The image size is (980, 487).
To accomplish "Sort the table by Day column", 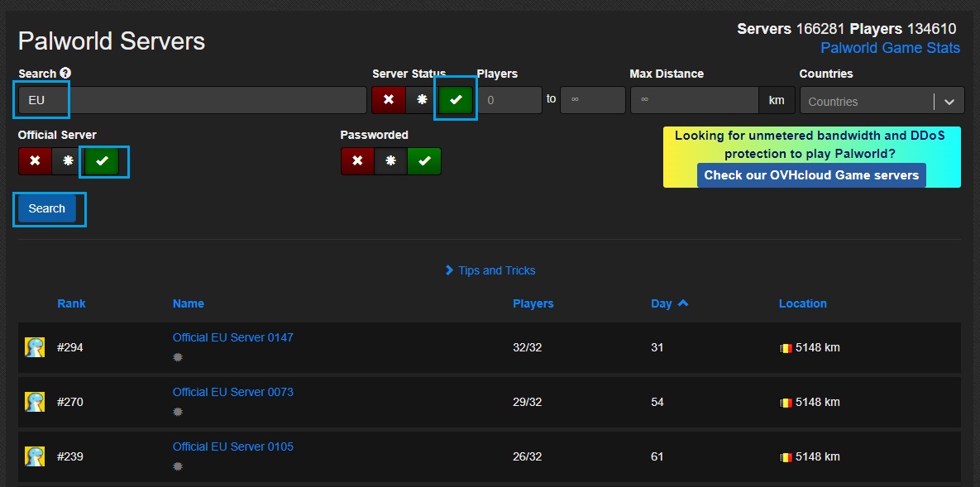I will (662, 303).
